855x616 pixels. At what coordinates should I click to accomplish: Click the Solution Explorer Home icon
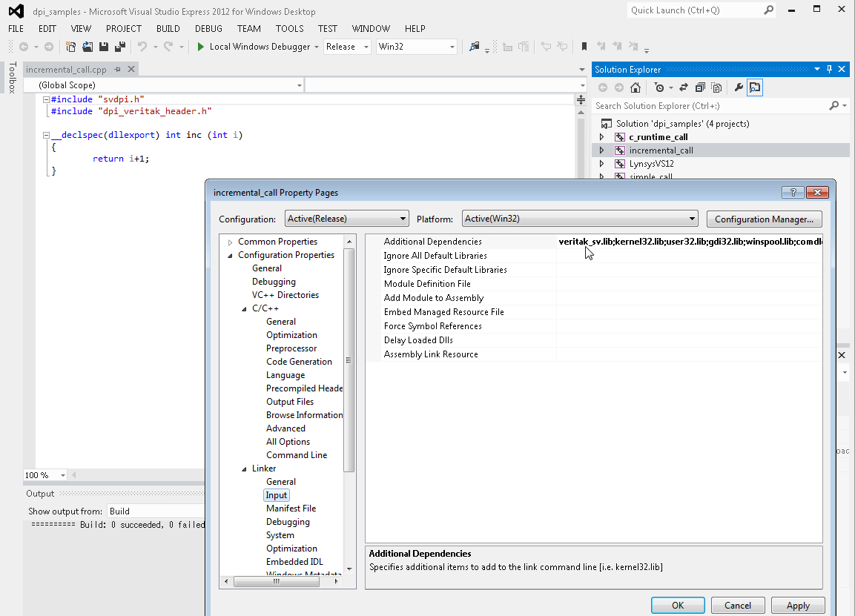click(636, 87)
